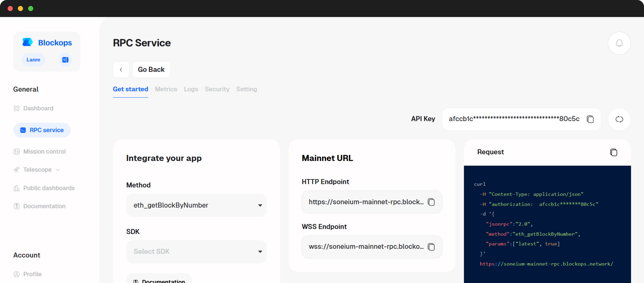Click the Blockops brand name
This screenshot has height=283, width=644.
click(x=55, y=43)
